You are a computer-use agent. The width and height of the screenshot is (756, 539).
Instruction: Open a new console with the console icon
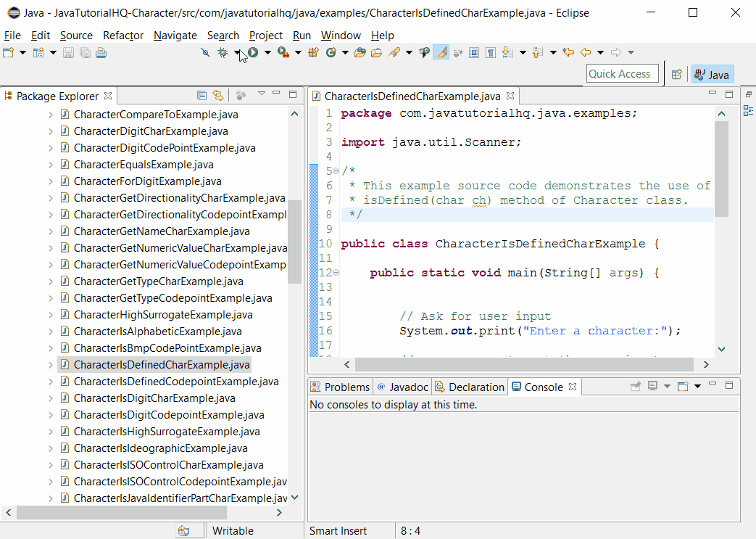point(682,387)
